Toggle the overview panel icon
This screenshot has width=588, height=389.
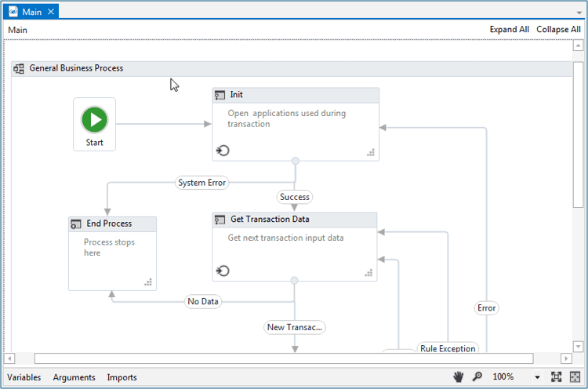point(574,377)
